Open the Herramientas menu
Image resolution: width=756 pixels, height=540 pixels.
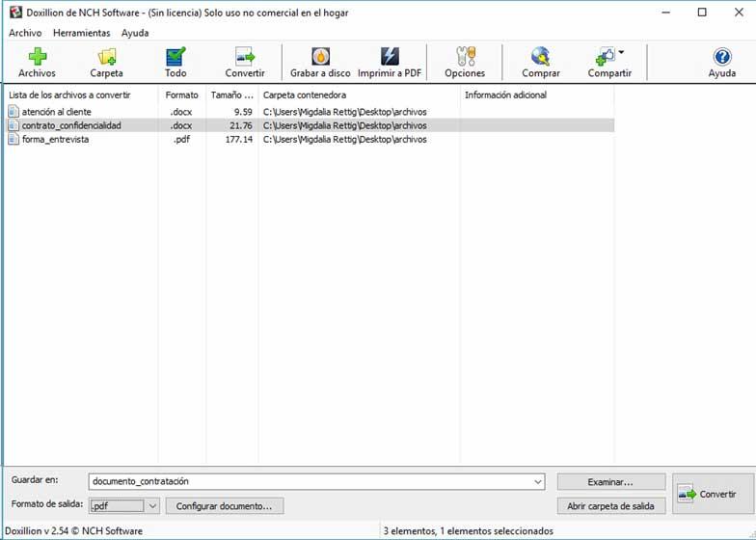pyautogui.click(x=81, y=33)
